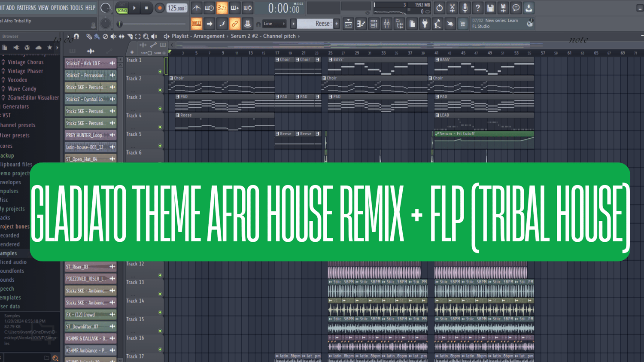Click the auto scrolling arrow button
The image size is (644, 362).
click(209, 24)
